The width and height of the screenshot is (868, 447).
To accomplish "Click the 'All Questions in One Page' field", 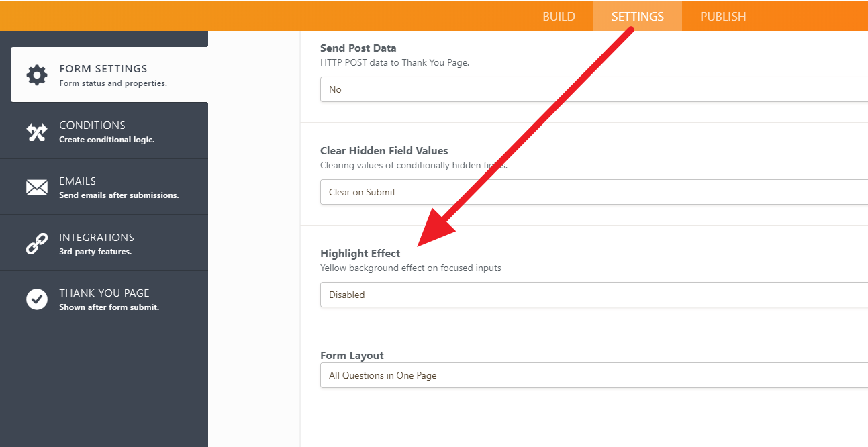I will coord(591,375).
